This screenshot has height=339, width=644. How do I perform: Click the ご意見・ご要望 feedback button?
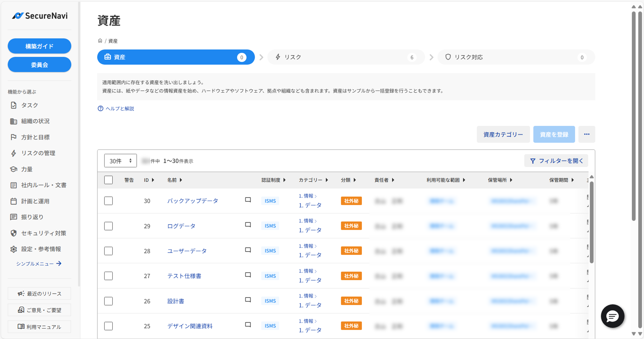(x=39, y=310)
